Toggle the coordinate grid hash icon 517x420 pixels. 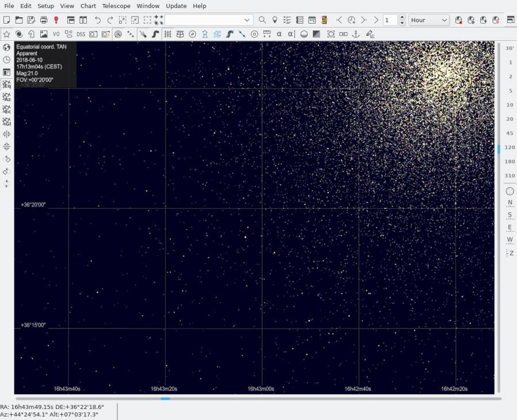167,35
